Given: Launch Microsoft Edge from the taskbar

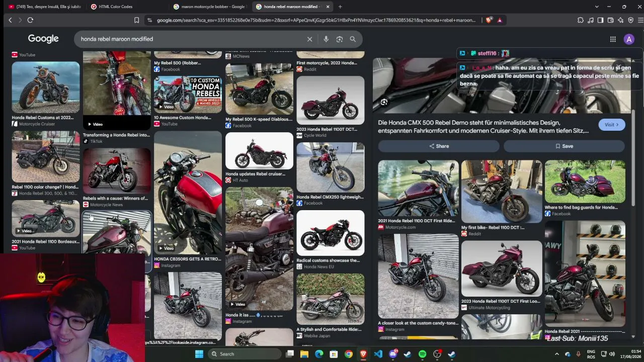Looking at the screenshot, I should 319,354.
